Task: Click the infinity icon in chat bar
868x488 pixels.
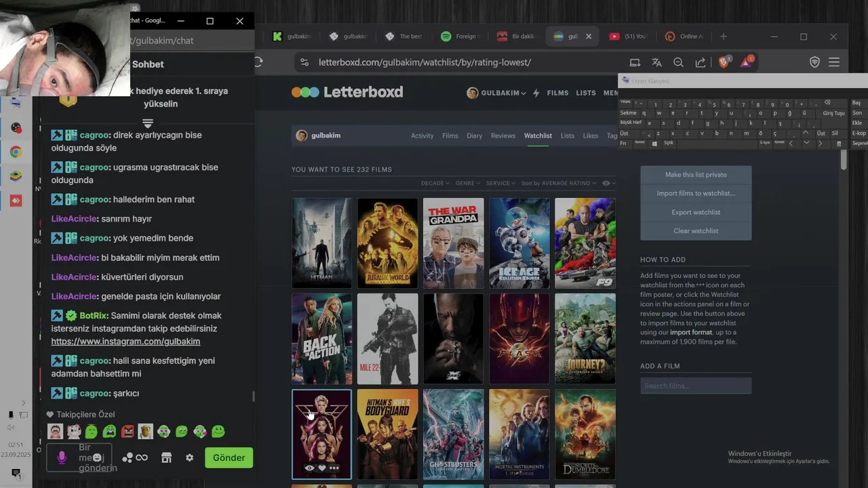Action: point(142,457)
